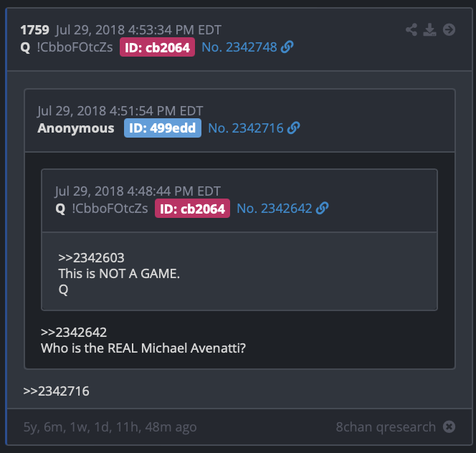This screenshot has width=476, height=453.
Task: Follow the >>2342716 reply reference
Action: (x=56, y=391)
